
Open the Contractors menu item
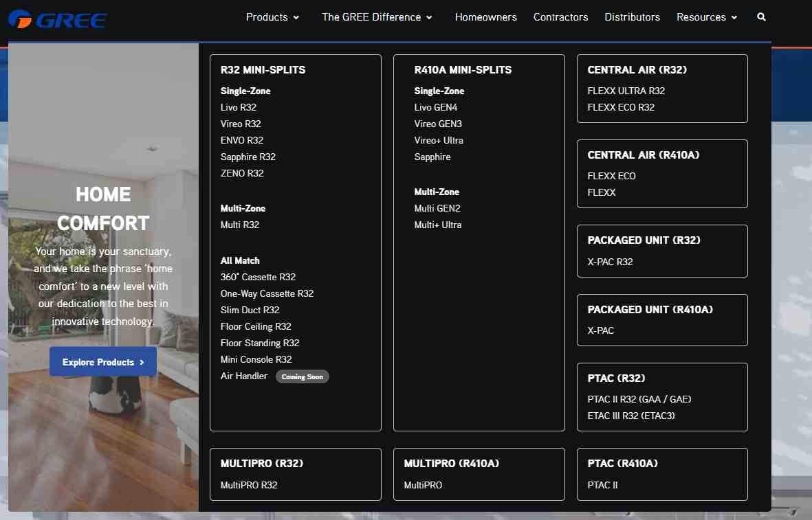[x=560, y=17]
